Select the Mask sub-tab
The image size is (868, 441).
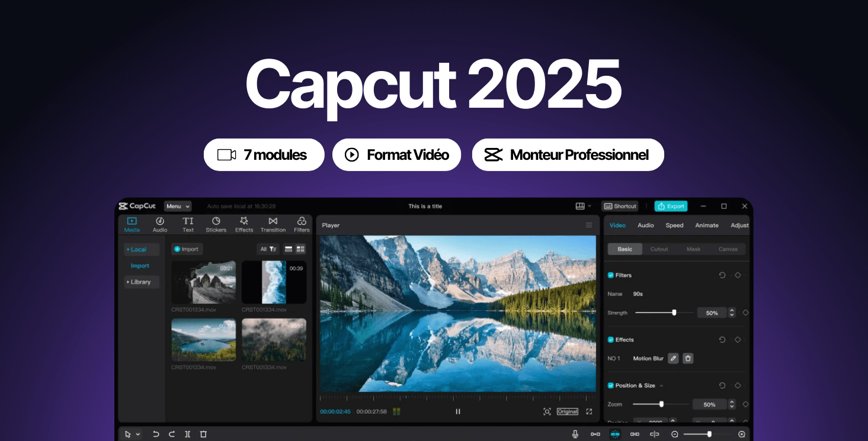pyautogui.click(x=694, y=249)
